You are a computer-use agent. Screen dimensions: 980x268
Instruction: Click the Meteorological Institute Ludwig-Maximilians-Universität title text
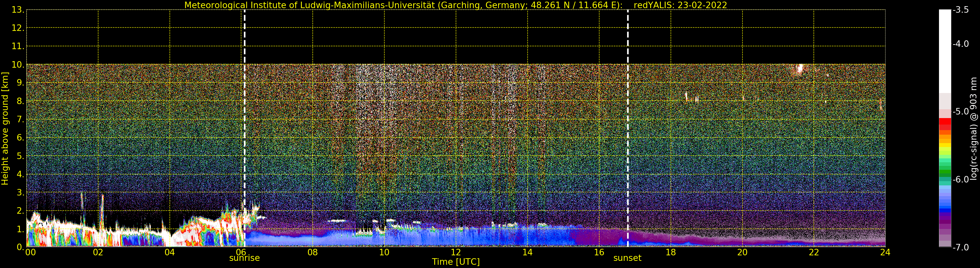pyautogui.click(x=403, y=5)
